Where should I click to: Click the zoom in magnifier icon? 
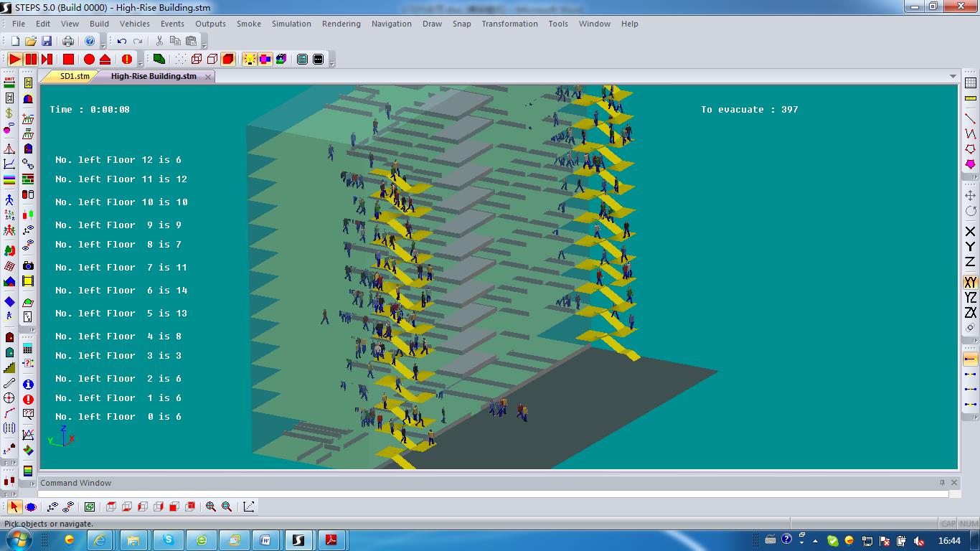click(x=211, y=507)
